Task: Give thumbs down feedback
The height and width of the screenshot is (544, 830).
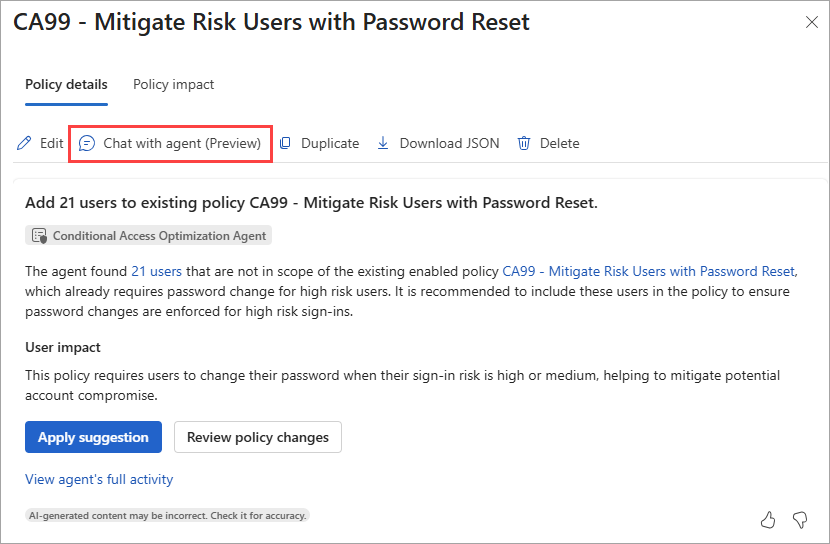Action: (x=800, y=519)
